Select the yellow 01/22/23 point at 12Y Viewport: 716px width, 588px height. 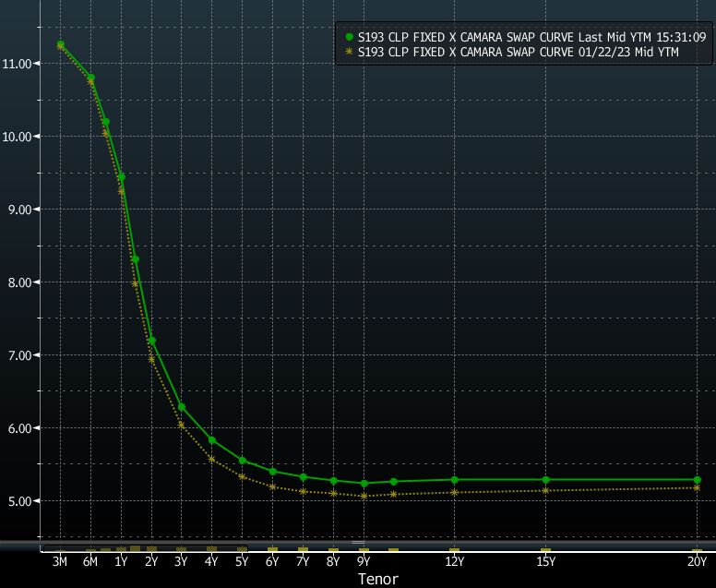[454, 492]
